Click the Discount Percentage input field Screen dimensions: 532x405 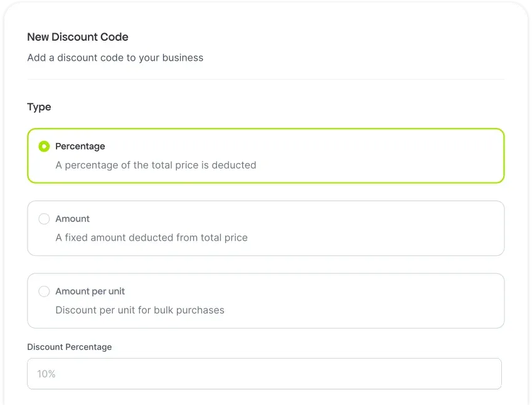pos(264,374)
